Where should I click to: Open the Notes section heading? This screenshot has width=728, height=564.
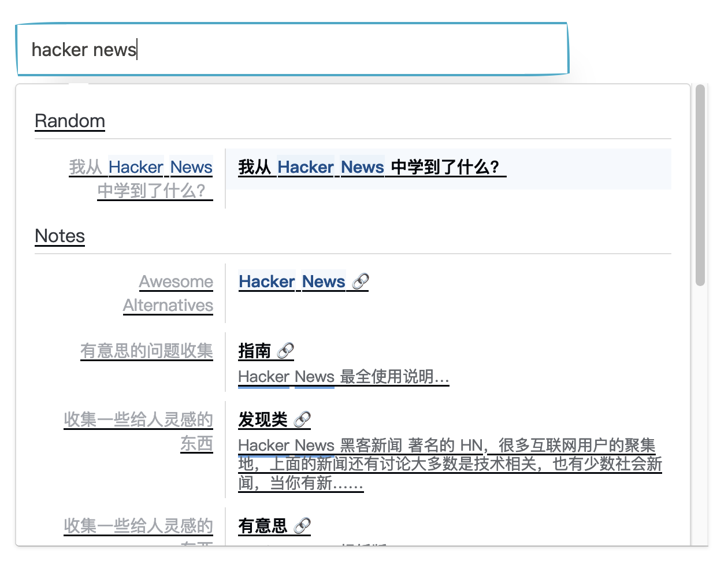(60, 236)
